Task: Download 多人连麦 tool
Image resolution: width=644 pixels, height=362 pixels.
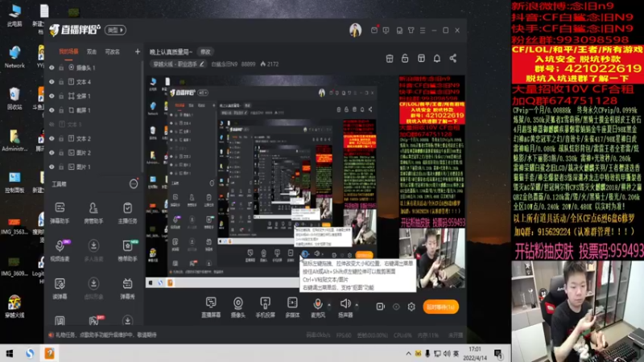Action: pos(93,250)
